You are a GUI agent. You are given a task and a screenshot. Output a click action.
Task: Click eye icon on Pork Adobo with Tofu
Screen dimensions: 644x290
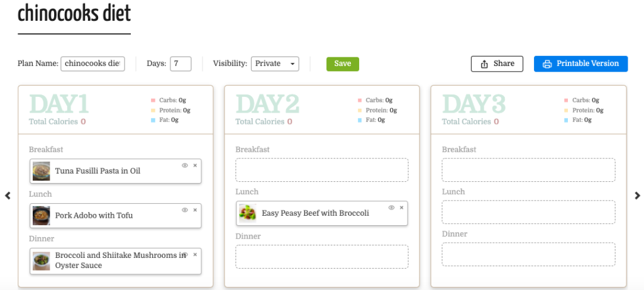click(x=185, y=210)
